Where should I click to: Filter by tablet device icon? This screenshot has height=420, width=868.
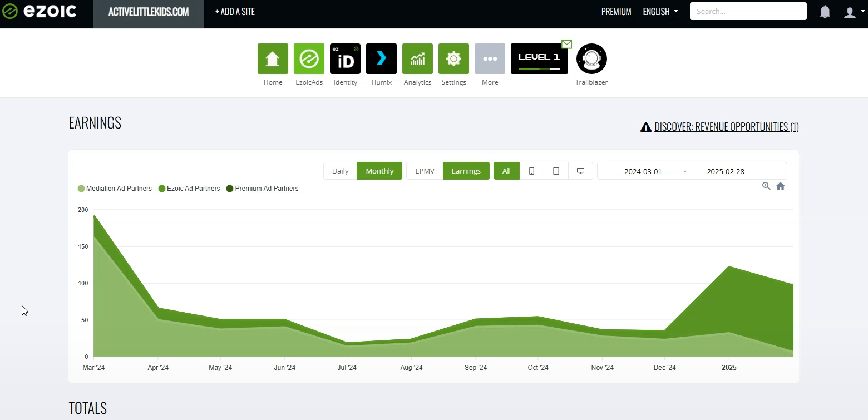[556, 171]
